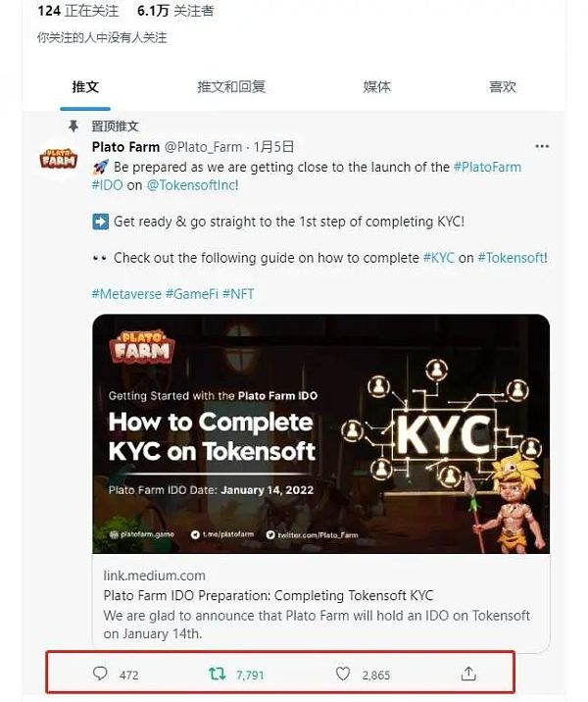Select the 推文 tab
The height and width of the screenshot is (702, 588).
pos(85,86)
